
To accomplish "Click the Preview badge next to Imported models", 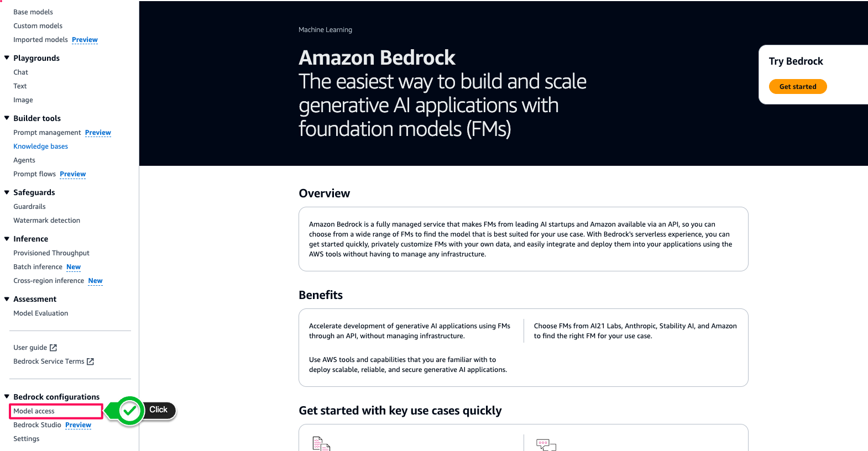I will [85, 40].
